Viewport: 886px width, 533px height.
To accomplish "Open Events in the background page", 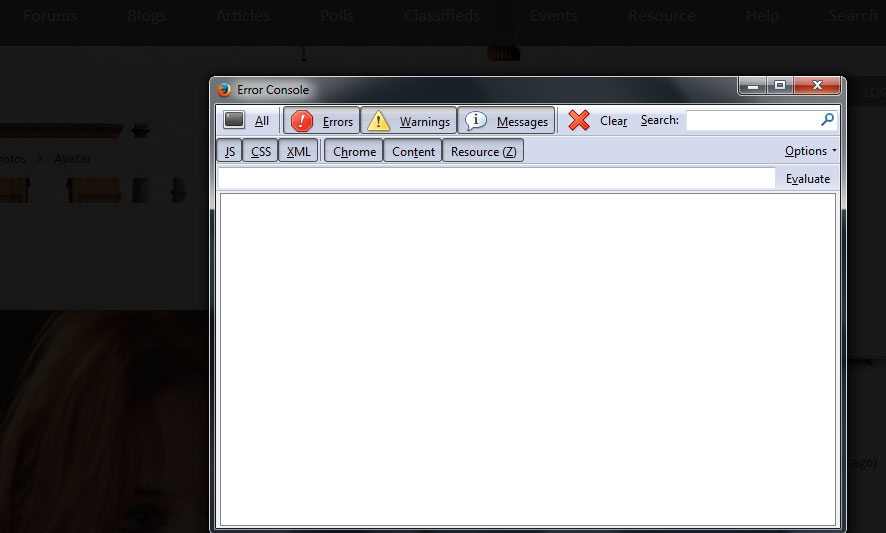I will click(x=554, y=15).
